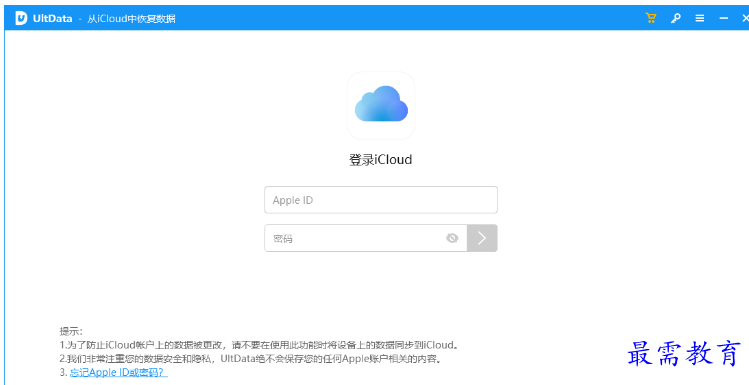Click the title text 从iCloud中恢复数据
Screen dimensions: 749x385
131,19
